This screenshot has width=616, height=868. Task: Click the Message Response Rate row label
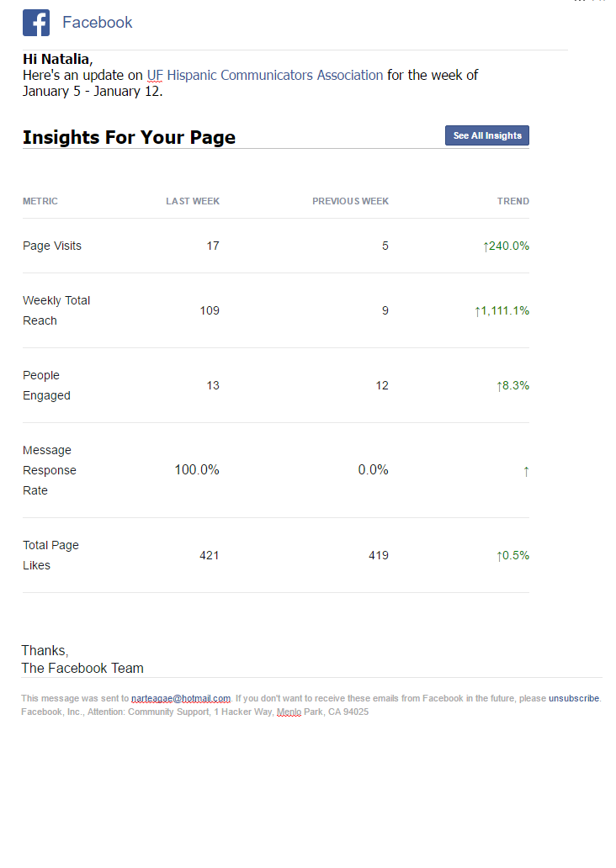pyautogui.click(x=49, y=470)
